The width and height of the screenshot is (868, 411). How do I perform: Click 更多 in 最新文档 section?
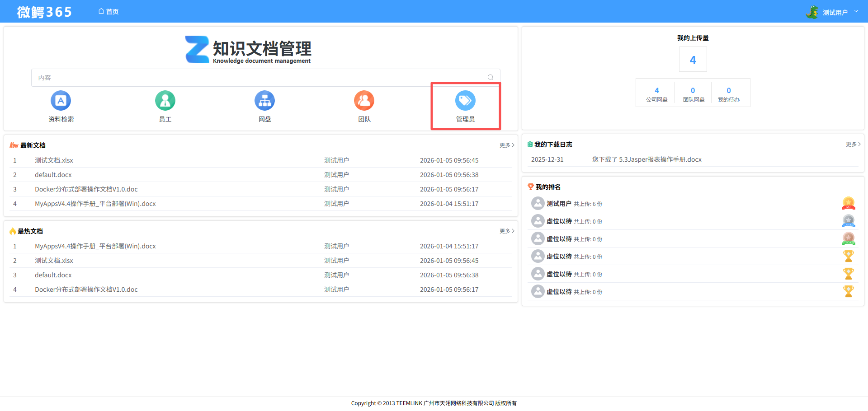point(507,145)
